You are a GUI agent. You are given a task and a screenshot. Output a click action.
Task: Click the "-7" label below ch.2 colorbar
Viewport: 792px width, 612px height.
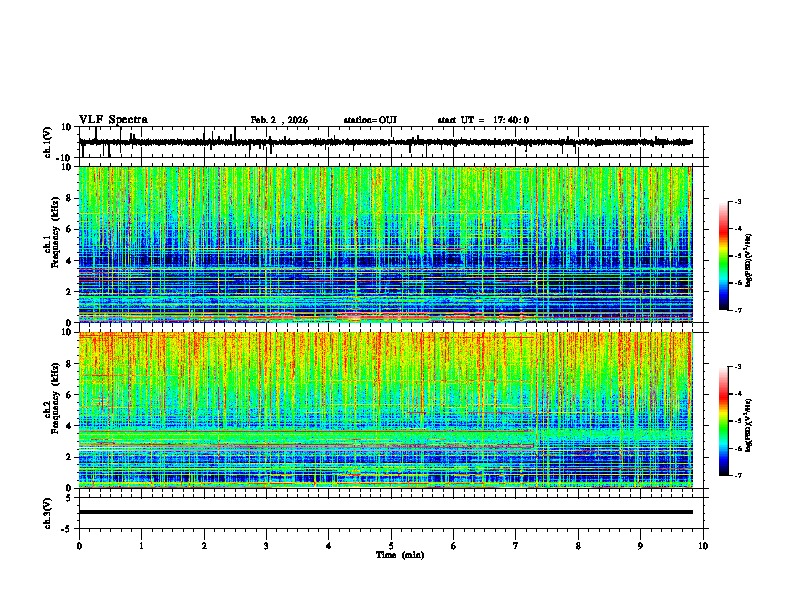pyautogui.click(x=737, y=475)
